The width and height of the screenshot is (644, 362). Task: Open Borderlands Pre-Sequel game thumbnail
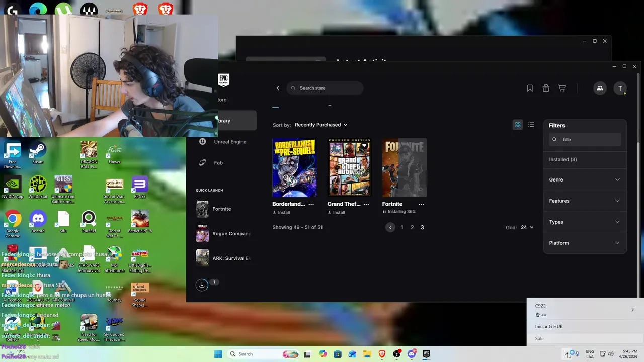294,167
